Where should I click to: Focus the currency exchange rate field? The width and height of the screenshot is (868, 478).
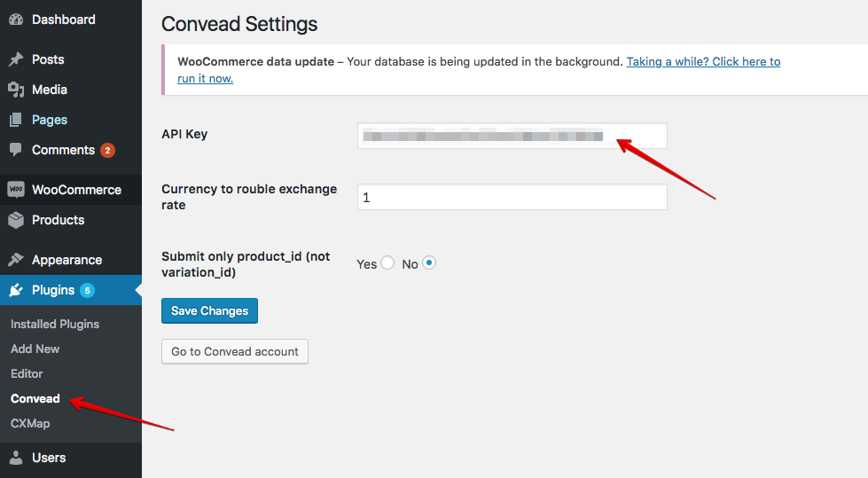pyautogui.click(x=512, y=197)
